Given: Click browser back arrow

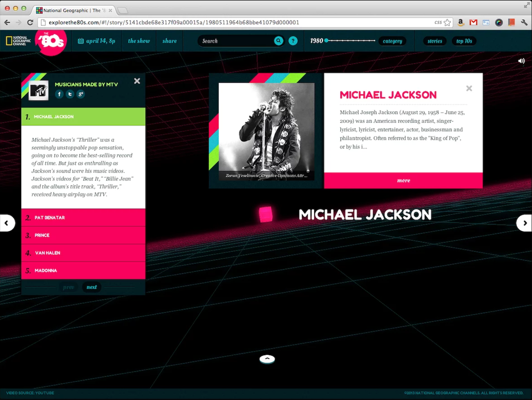Looking at the screenshot, I should pyautogui.click(x=7, y=22).
